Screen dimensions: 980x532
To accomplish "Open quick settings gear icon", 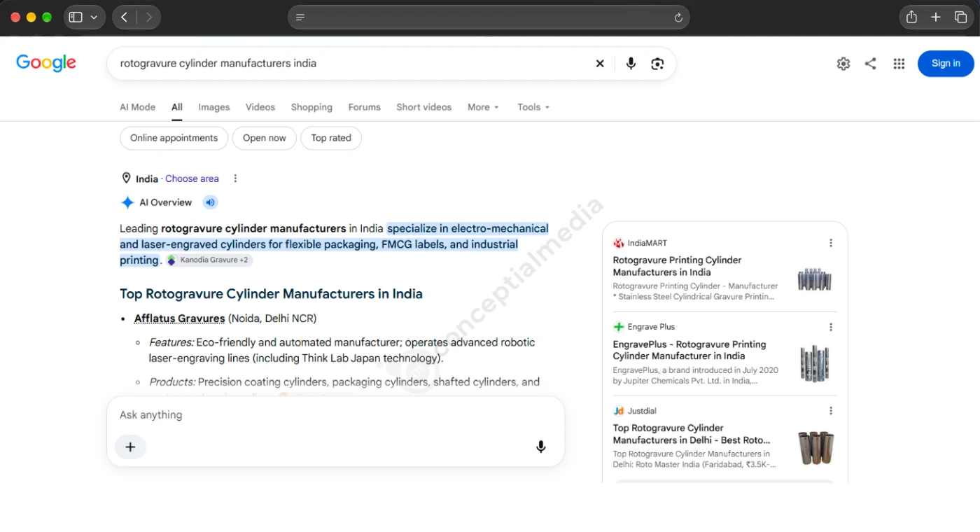I will (x=843, y=64).
